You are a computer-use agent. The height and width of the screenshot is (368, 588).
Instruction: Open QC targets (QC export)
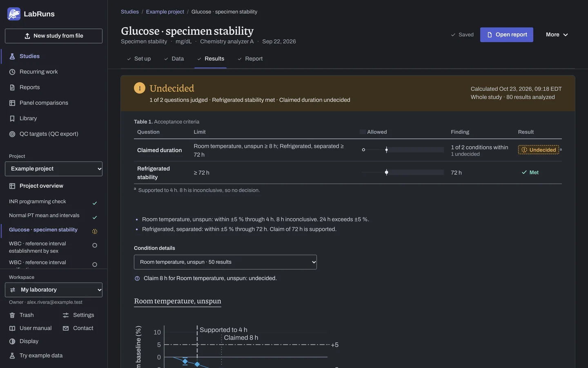coord(49,134)
